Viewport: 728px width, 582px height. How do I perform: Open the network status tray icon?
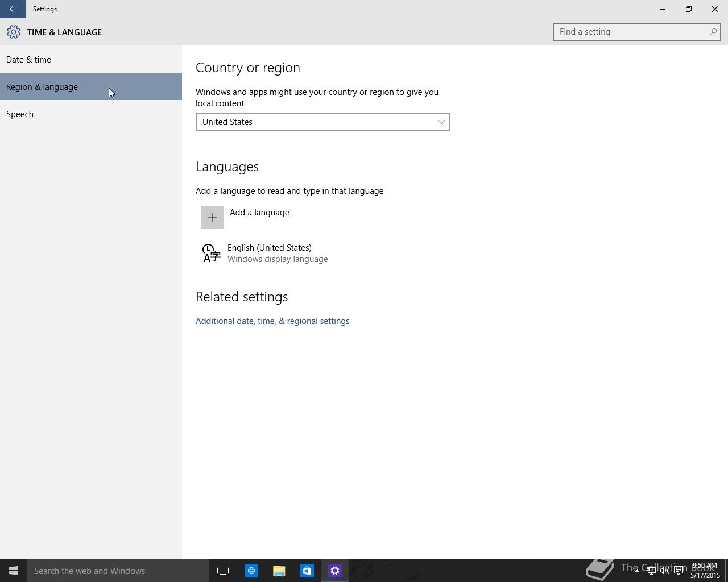[651, 571]
